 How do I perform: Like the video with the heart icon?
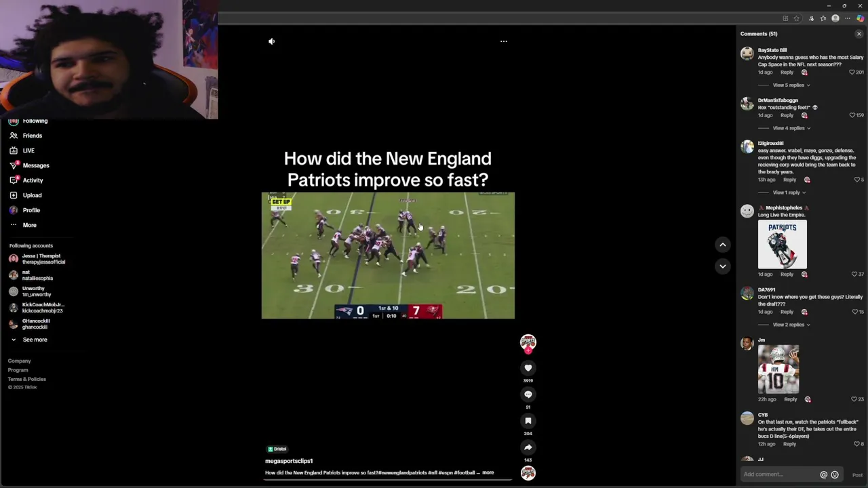tap(528, 368)
